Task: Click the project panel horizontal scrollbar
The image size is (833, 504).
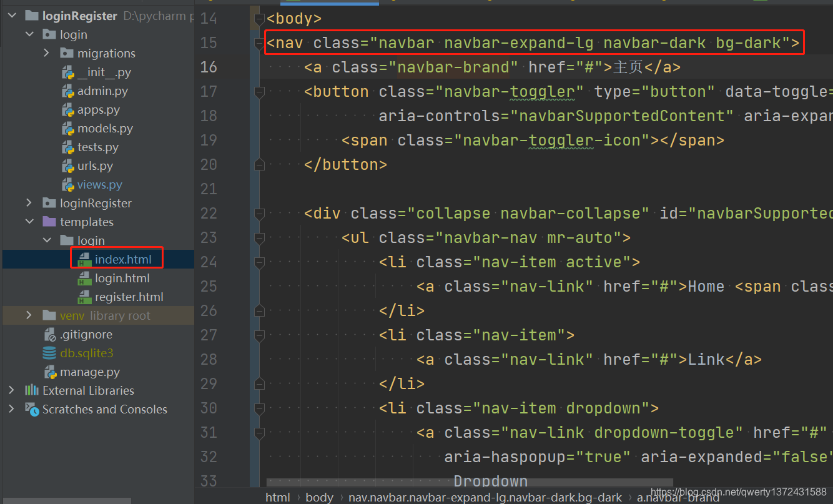Action: coord(66,501)
